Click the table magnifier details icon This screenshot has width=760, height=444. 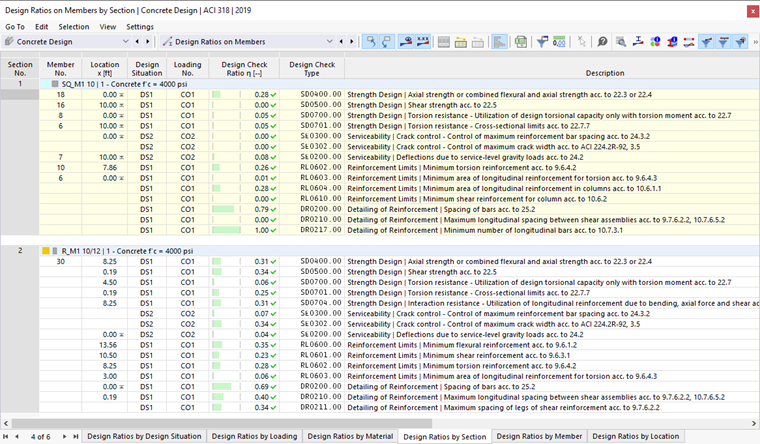pos(621,42)
